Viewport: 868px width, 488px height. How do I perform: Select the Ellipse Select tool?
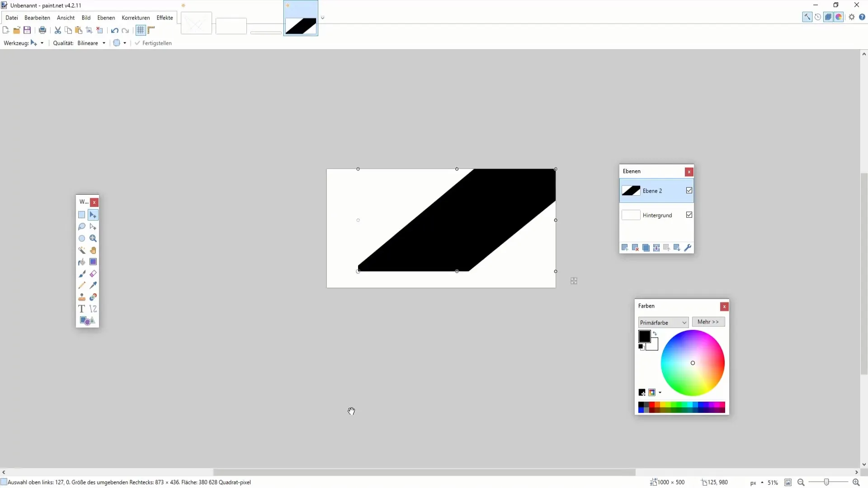82,239
